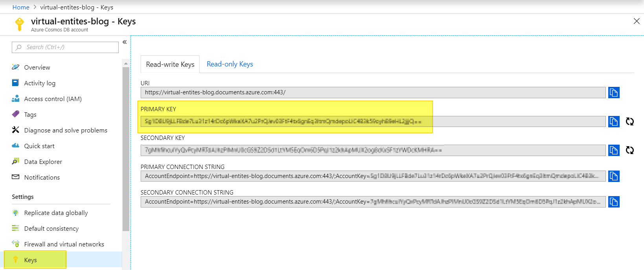Switch to the Read-write Keys tab
Image resolution: width=644 pixels, height=270 pixels.
point(170,64)
